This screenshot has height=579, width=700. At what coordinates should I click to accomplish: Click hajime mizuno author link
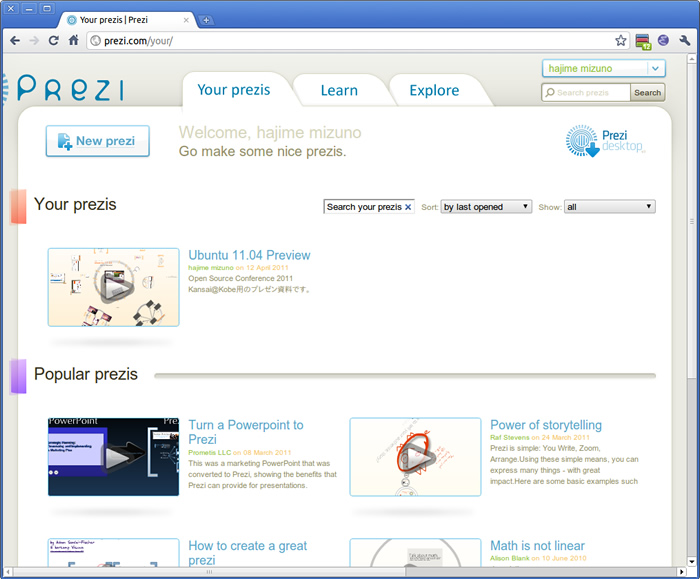tap(211, 267)
